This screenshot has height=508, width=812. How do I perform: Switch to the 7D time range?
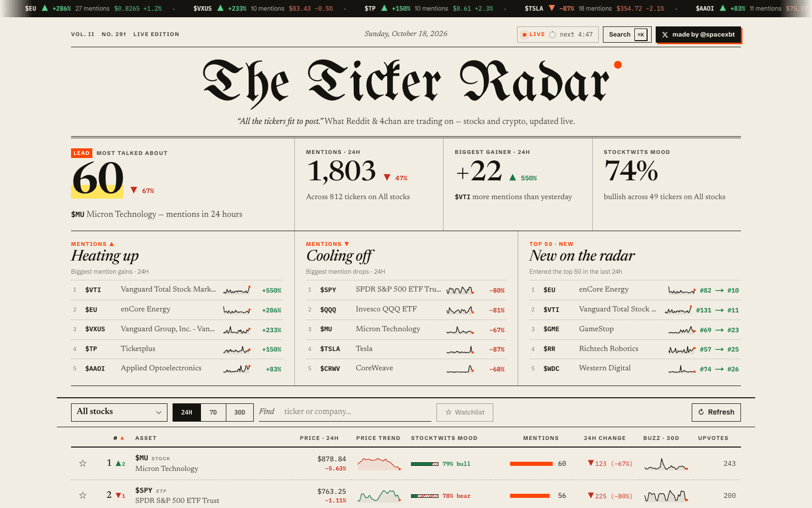coord(213,412)
